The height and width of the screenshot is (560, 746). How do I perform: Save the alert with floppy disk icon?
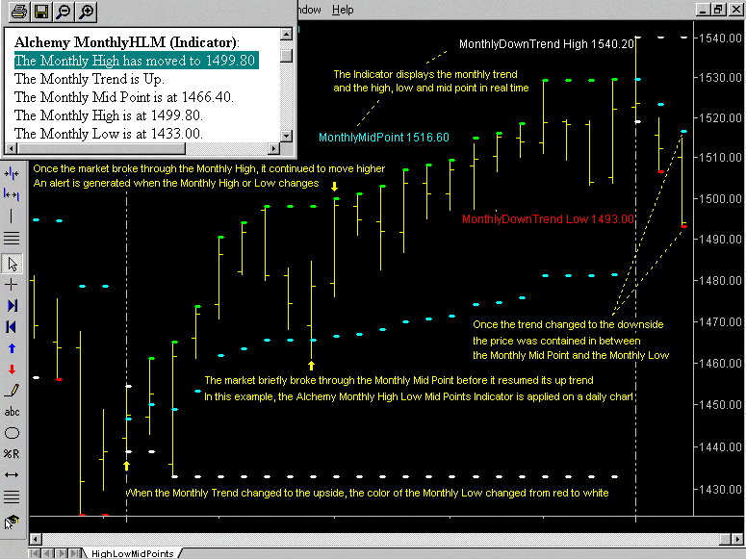[x=41, y=12]
